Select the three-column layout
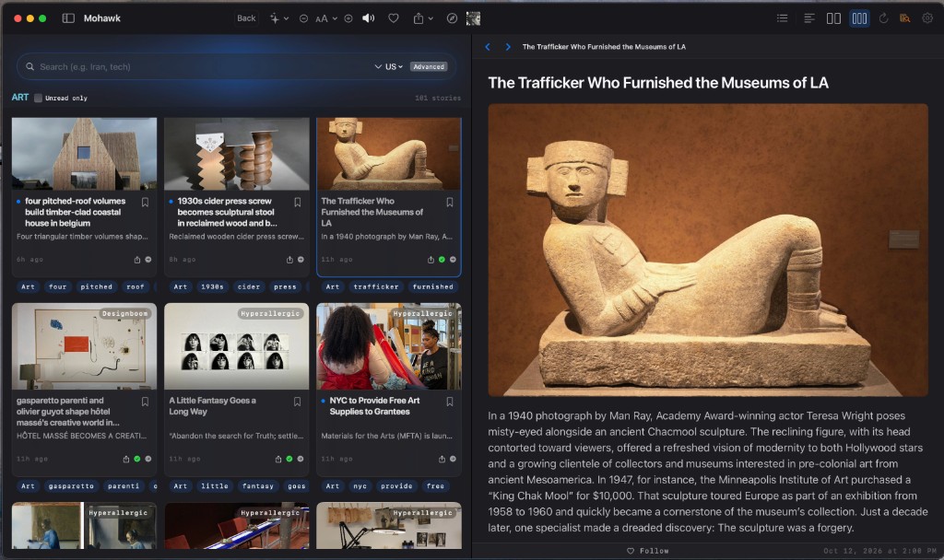Screen dimensions: 944x560 (859, 18)
